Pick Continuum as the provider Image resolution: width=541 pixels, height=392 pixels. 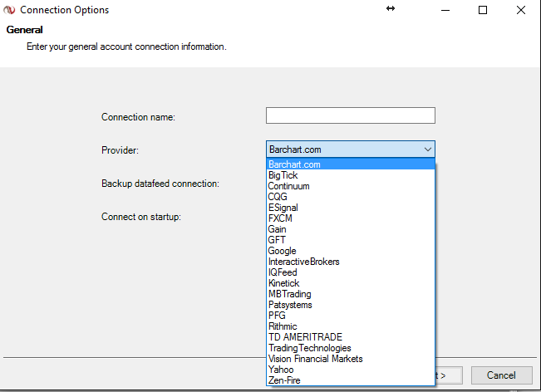click(x=351, y=186)
